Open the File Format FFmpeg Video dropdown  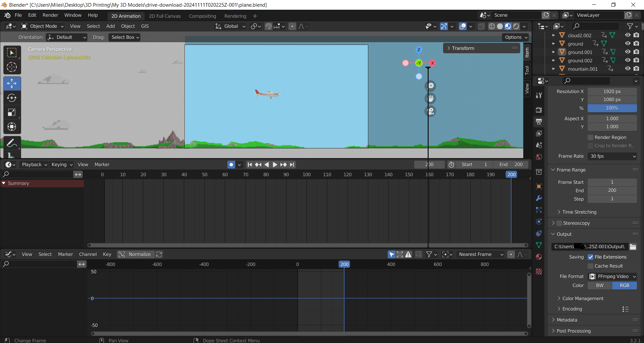(x=612, y=276)
